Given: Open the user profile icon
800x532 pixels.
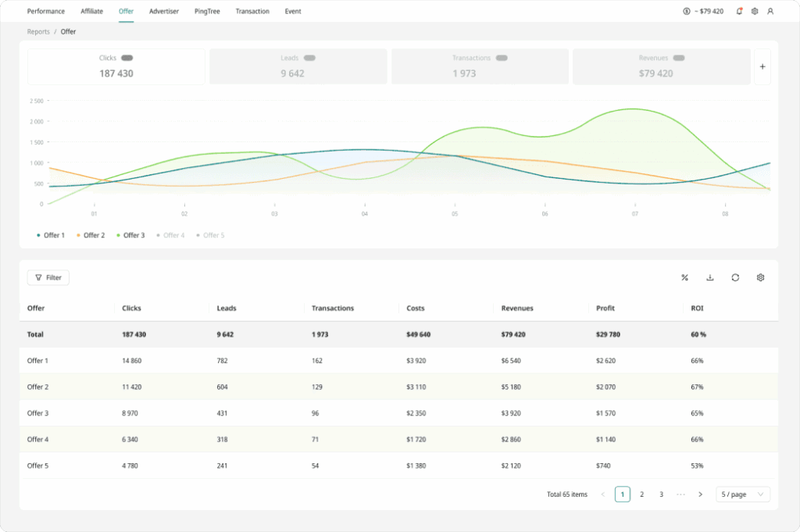Looking at the screenshot, I should pyautogui.click(x=770, y=12).
